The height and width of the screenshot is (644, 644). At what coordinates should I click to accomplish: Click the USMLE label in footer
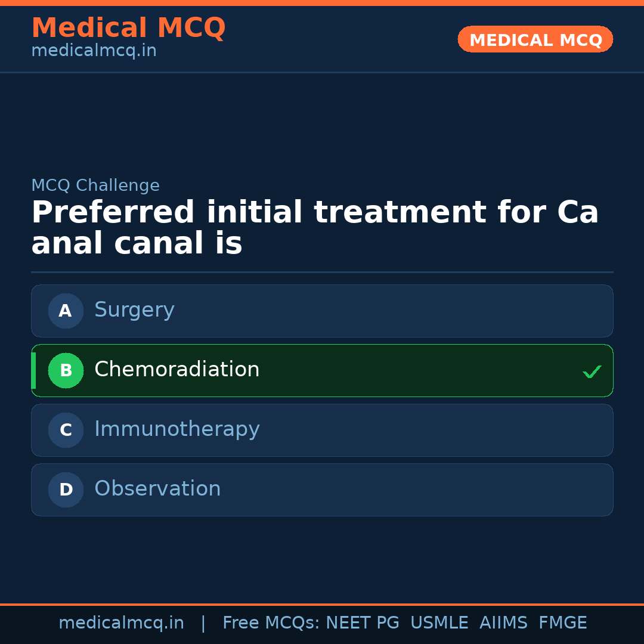point(439,622)
